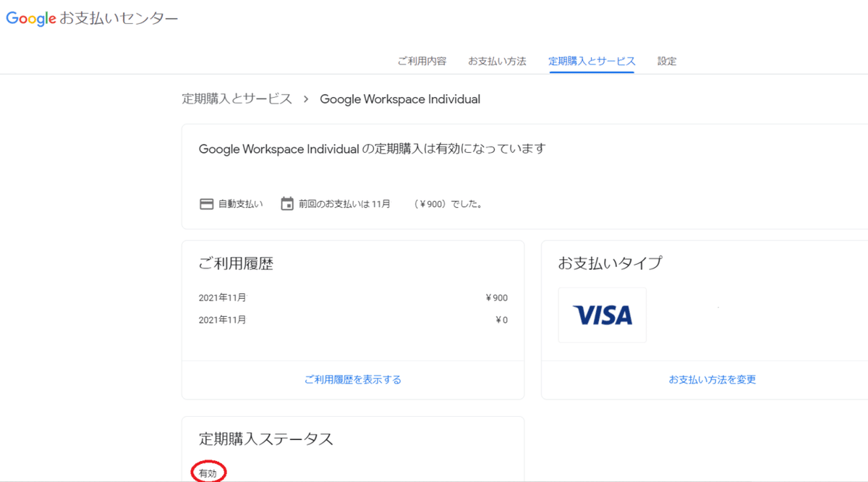Click the calendar icon beside 前回のお支払い
868x482 pixels.
[x=287, y=203]
